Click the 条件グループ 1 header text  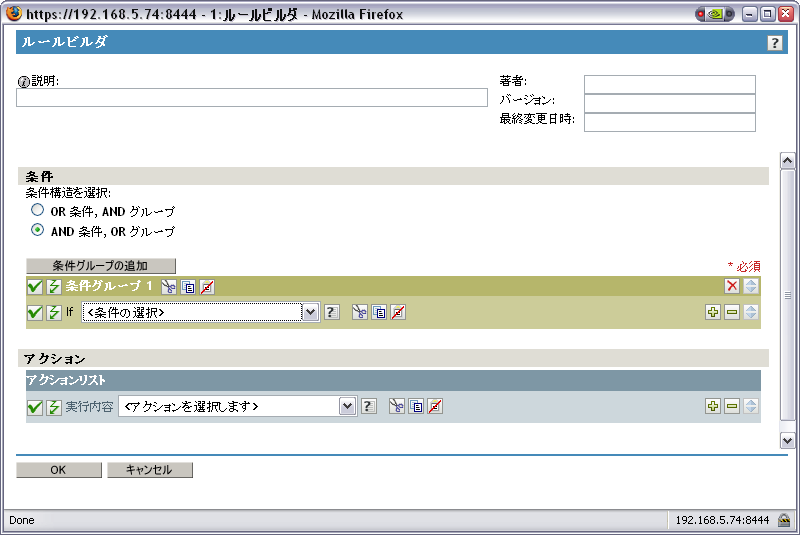109,286
